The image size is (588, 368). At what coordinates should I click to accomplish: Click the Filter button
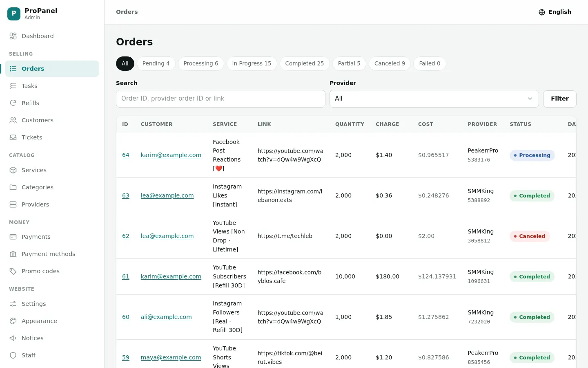[559, 99]
